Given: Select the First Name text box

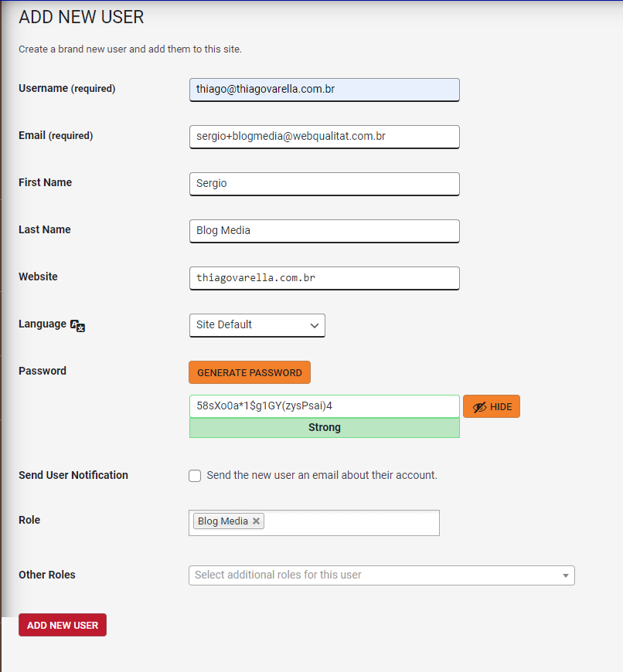Looking at the screenshot, I should tap(324, 184).
